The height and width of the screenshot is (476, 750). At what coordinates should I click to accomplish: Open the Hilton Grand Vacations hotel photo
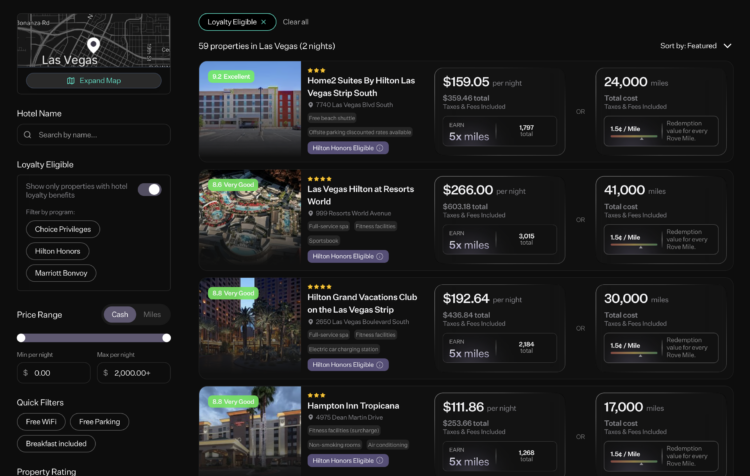click(x=250, y=328)
